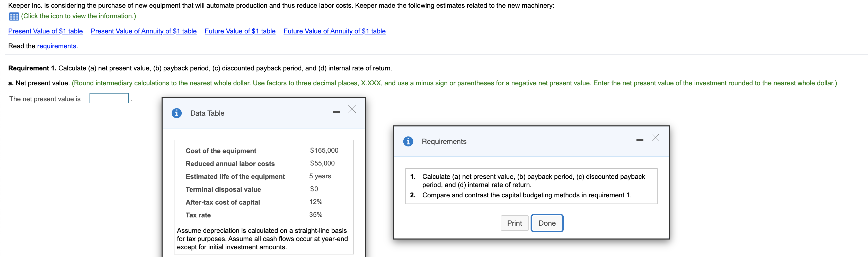Close the Data Table popup

pyautogui.click(x=352, y=109)
